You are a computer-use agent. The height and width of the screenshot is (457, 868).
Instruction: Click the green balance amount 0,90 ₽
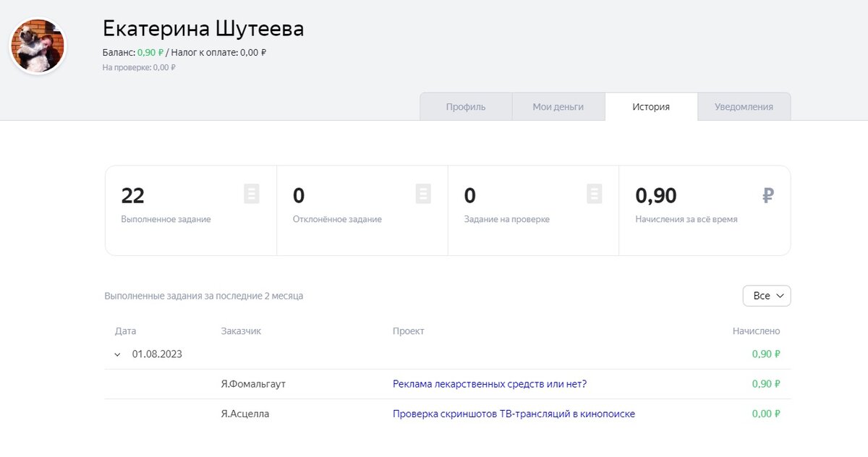point(150,52)
